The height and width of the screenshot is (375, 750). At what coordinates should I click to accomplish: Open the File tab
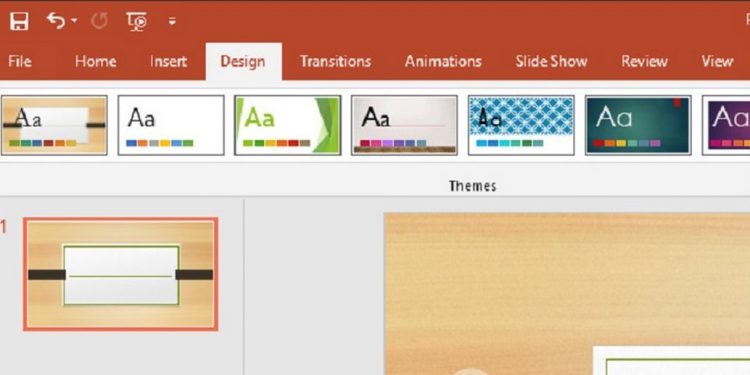(x=20, y=61)
